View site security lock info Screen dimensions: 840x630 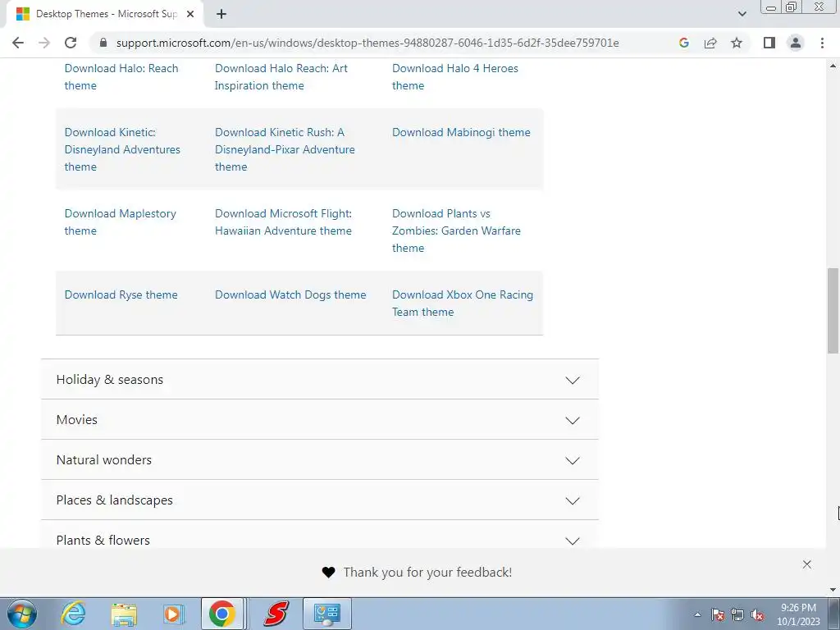click(104, 43)
